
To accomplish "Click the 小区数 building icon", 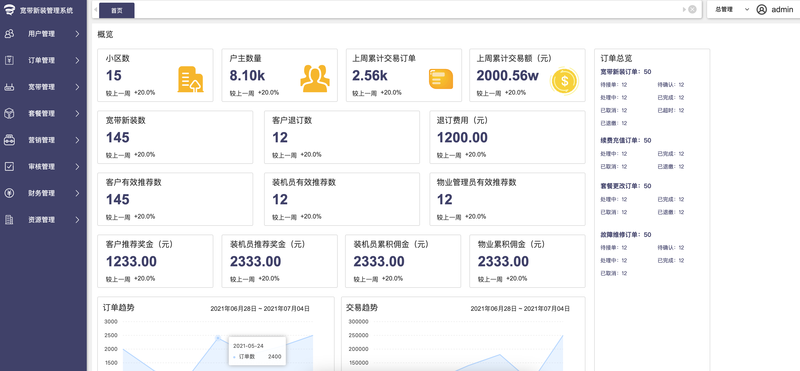I will (x=190, y=80).
